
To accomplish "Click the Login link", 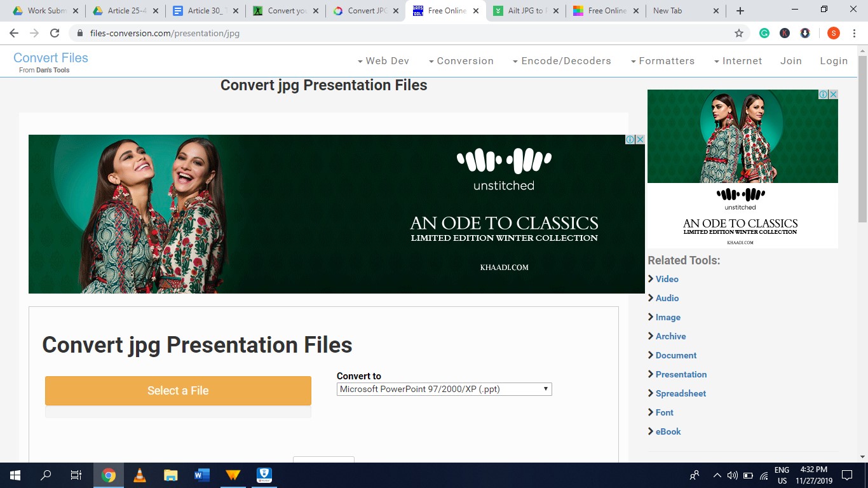I will click(834, 61).
